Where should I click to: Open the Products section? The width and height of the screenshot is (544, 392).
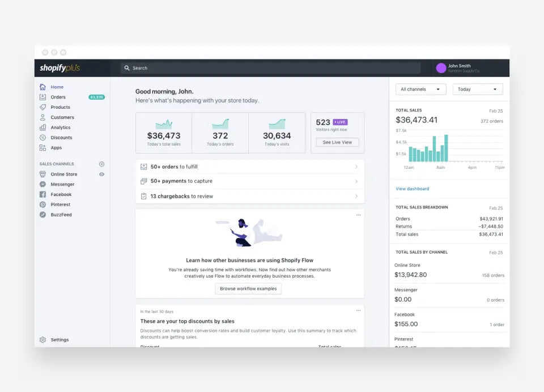[61, 107]
